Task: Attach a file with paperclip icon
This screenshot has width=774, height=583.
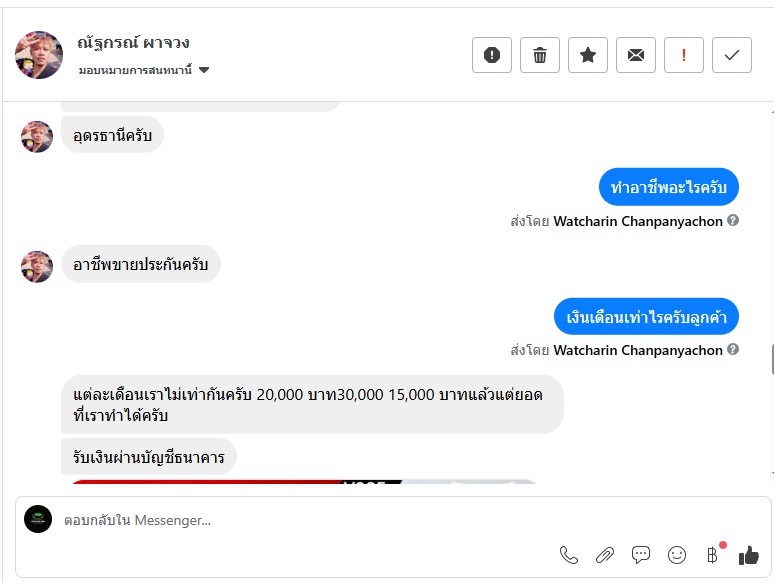Action: [x=605, y=555]
